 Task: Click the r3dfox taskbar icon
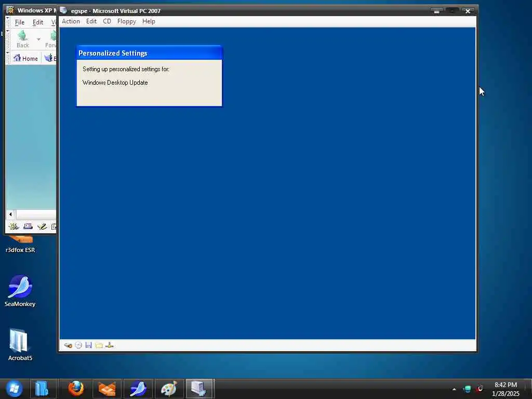107,389
